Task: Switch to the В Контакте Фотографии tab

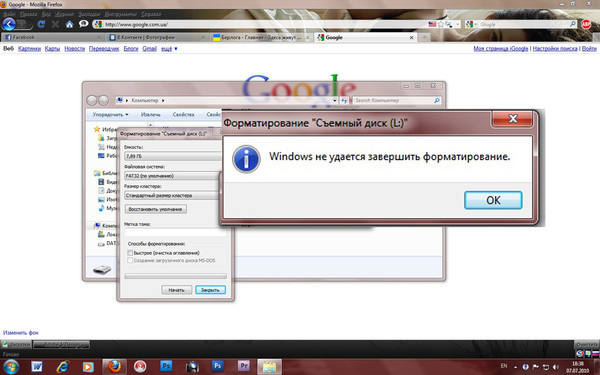Action: coord(157,38)
